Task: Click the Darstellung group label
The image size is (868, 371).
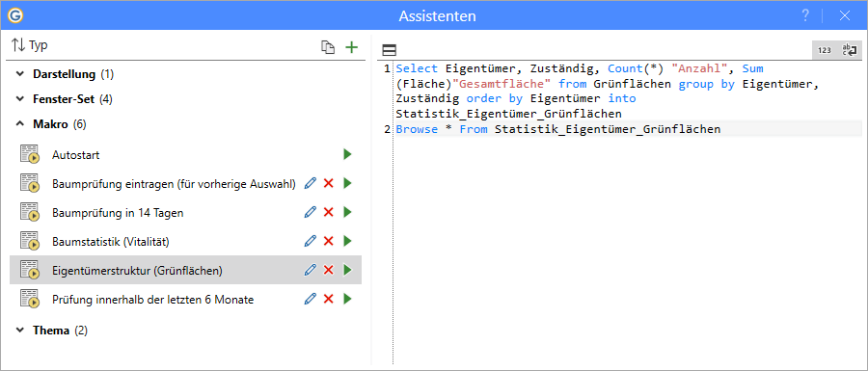Action: (x=65, y=73)
